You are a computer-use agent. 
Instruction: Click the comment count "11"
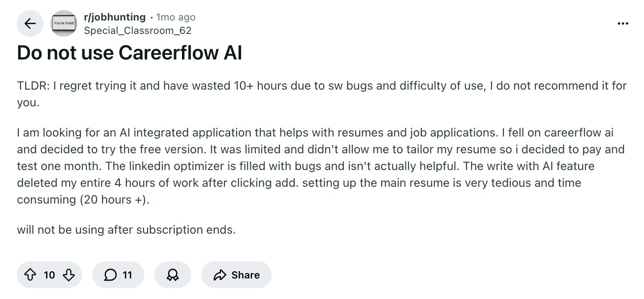coord(127,275)
